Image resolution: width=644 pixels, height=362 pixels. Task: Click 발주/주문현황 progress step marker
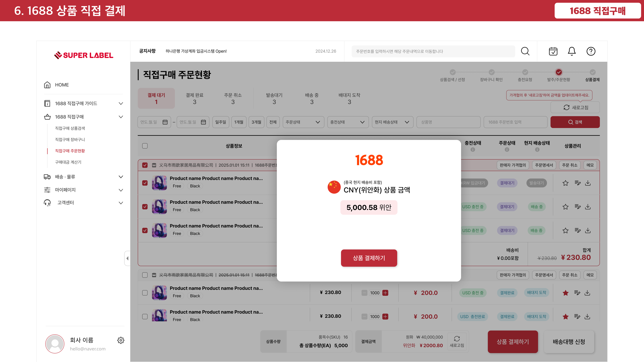point(559,72)
